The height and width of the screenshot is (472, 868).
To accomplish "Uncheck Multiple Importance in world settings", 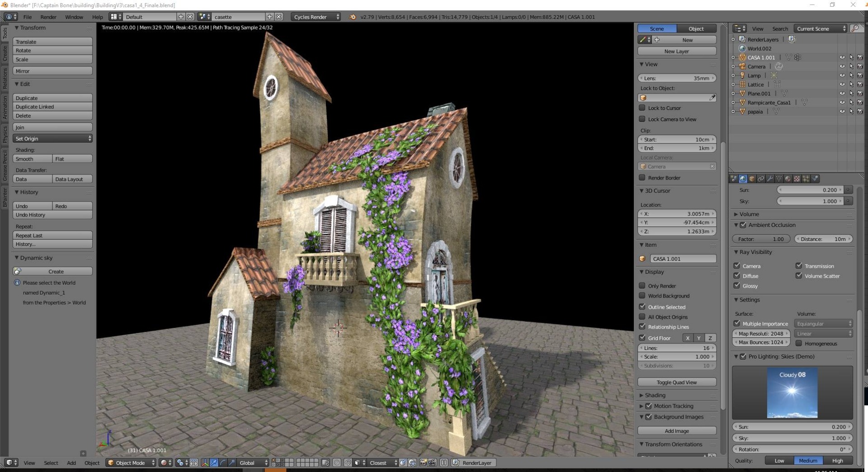I will (x=737, y=323).
